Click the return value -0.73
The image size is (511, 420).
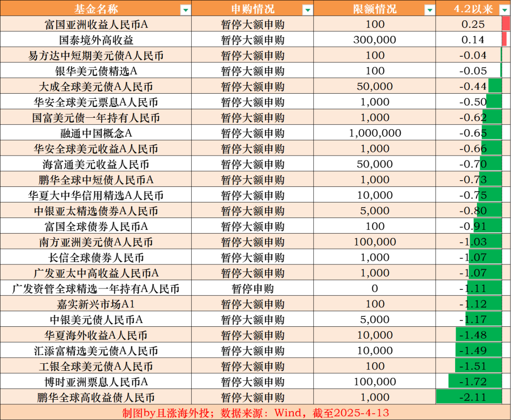pos(473,180)
